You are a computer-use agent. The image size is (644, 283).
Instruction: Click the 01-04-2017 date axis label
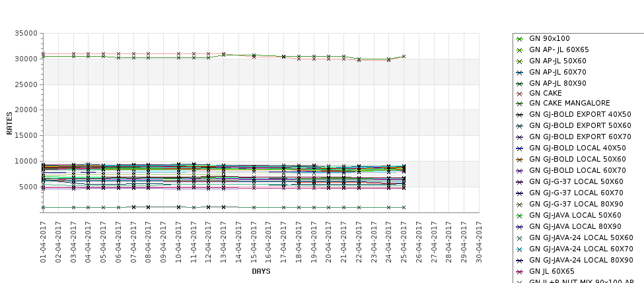(x=43, y=242)
